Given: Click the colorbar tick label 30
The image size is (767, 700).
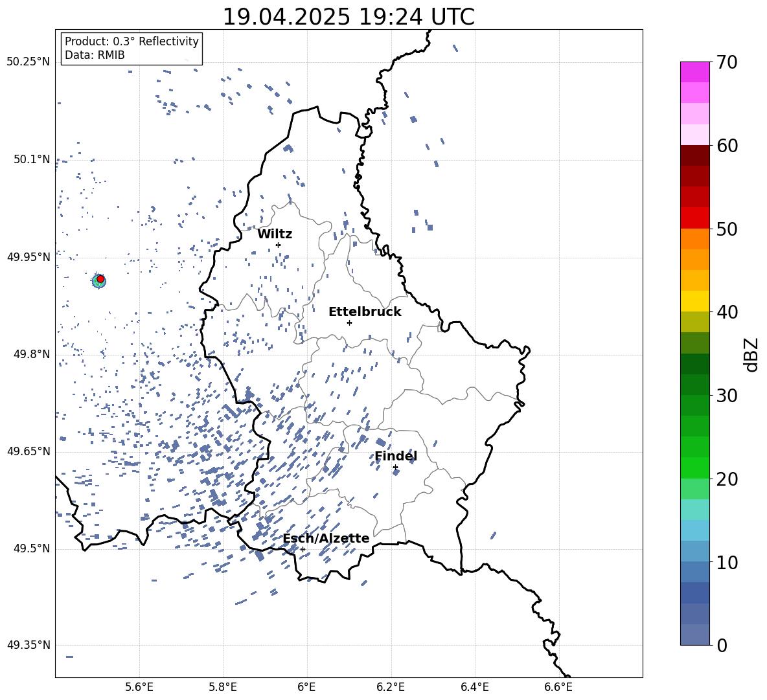Looking at the screenshot, I should [x=727, y=396].
